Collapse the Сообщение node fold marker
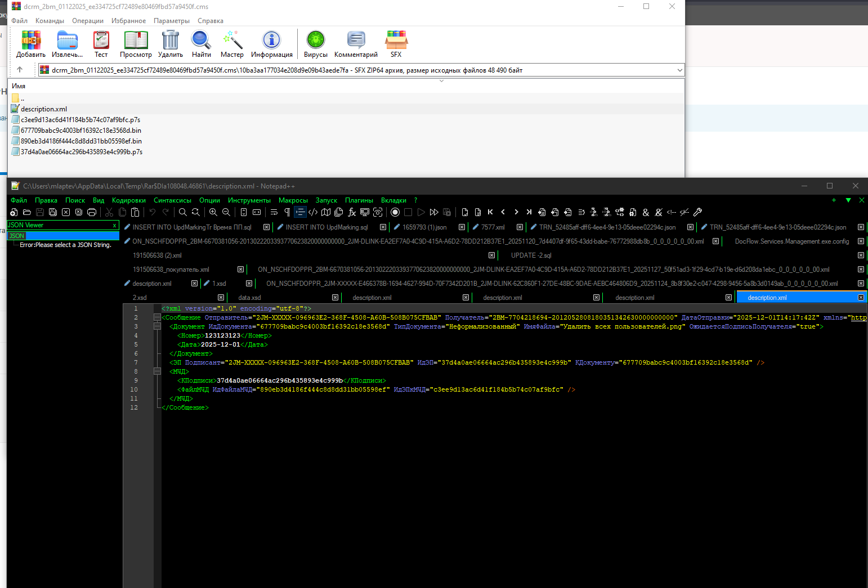Viewport: 868px width, 588px height. (x=157, y=317)
